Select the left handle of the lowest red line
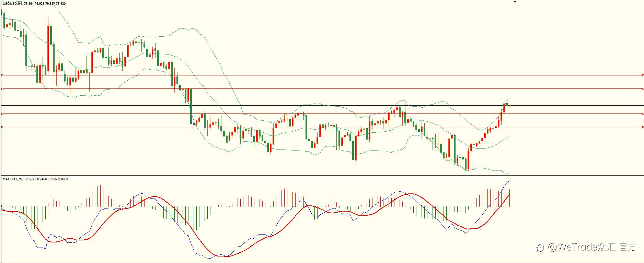The height and width of the screenshot is (263, 644). [x=2, y=127]
